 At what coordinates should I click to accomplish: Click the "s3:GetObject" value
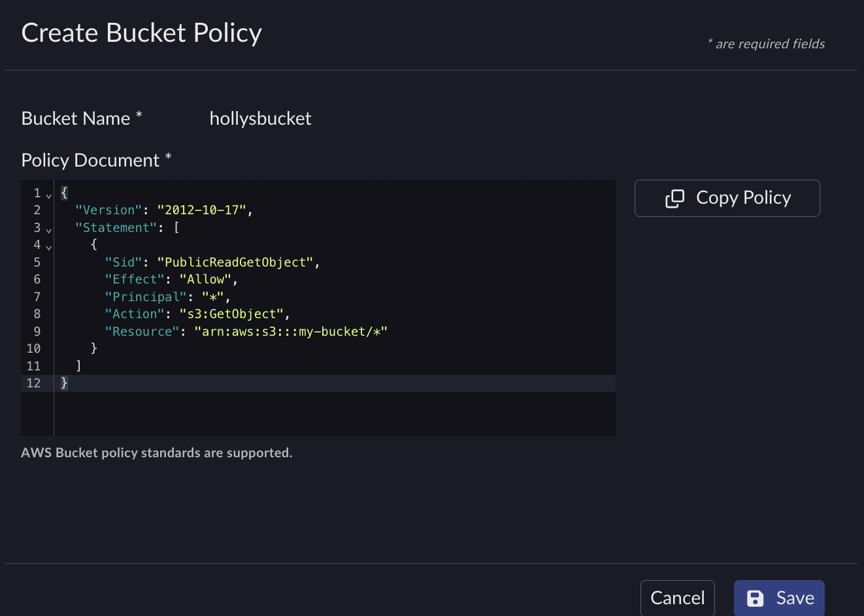click(x=231, y=314)
